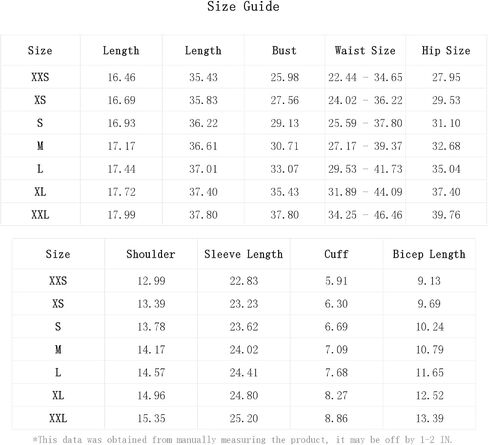Select length value 37.40 in XL row
This screenshot has width=488, height=445.
(x=203, y=192)
